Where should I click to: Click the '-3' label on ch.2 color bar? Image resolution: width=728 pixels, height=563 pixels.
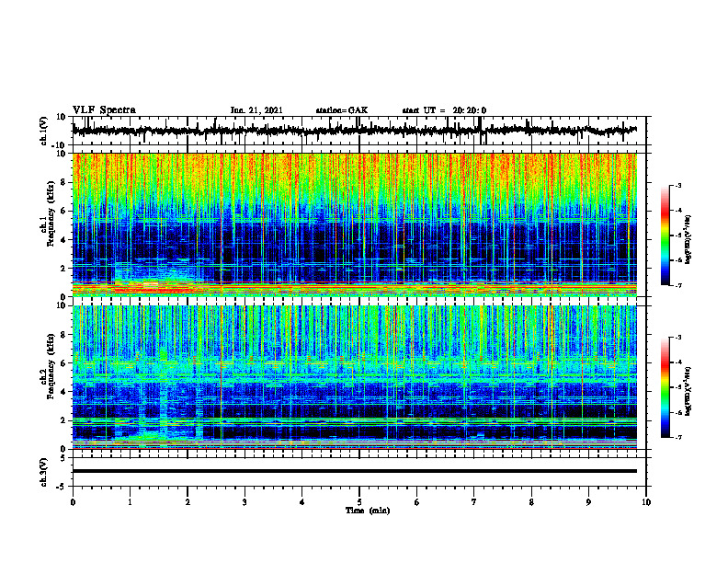[678, 338]
